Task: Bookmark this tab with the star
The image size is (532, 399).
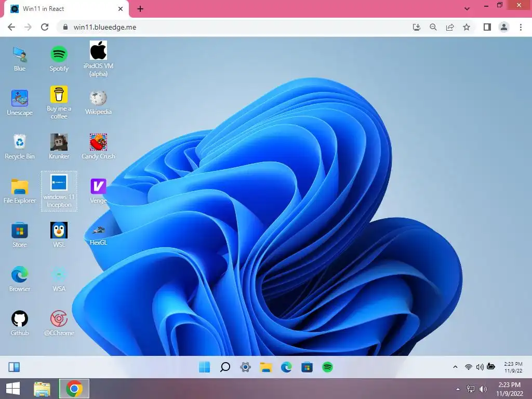Action: pyautogui.click(x=467, y=27)
